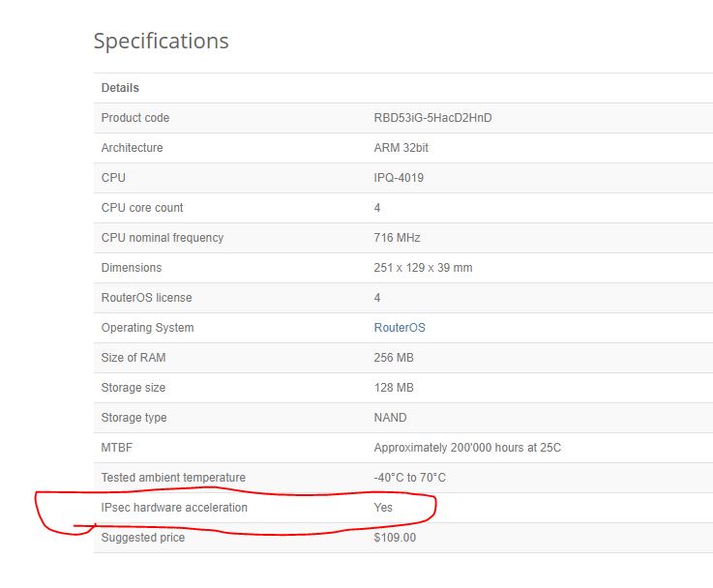Viewport: 713px width, 588px height.
Task: Select the Yes value for IPsec
Action: (x=383, y=508)
